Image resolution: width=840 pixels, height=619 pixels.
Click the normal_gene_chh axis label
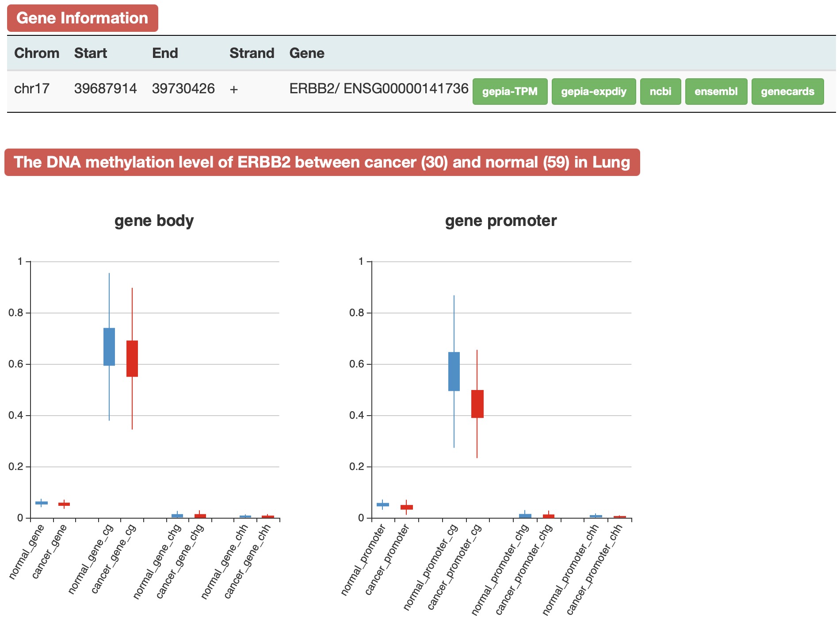[224, 561]
